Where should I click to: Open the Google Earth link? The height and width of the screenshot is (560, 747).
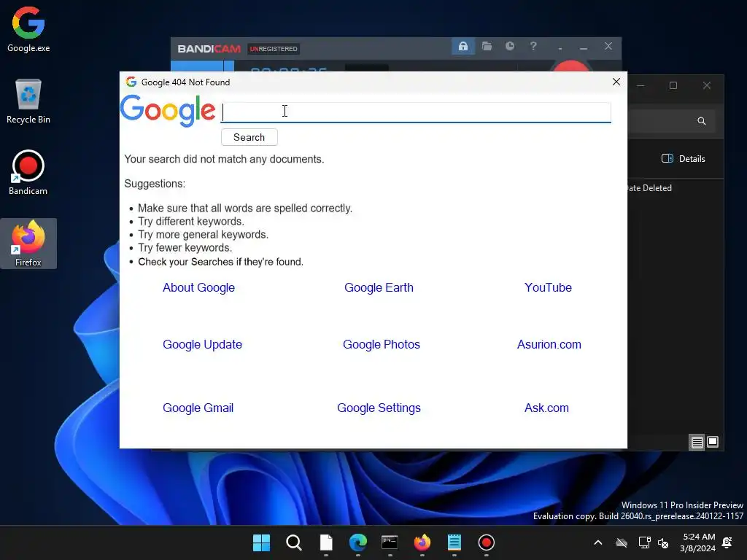click(x=379, y=287)
